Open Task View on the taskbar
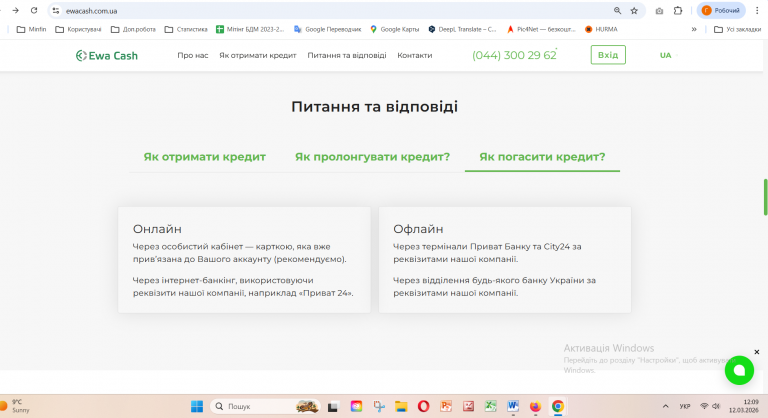Viewport: 768px width, 418px height. (333, 406)
